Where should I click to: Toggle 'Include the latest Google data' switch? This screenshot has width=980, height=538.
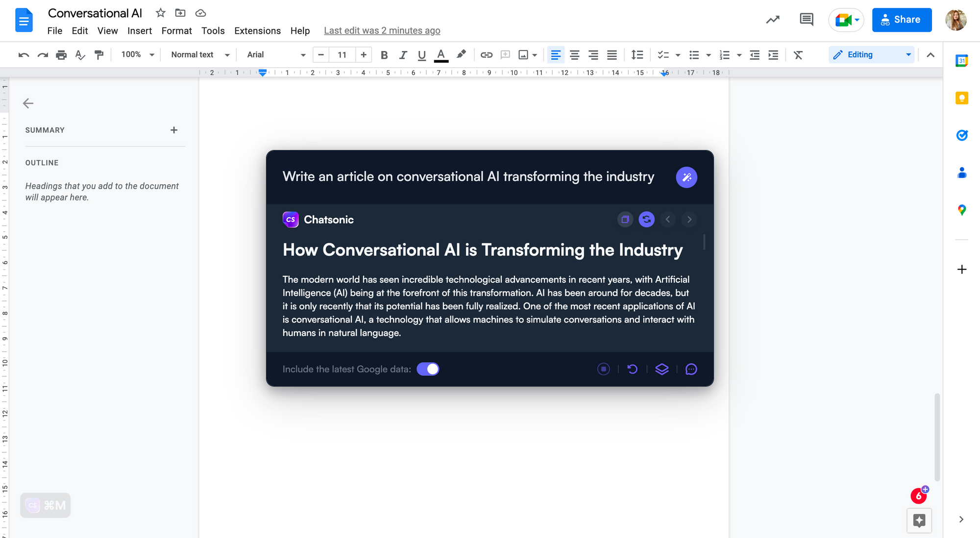(x=427, y=369)
